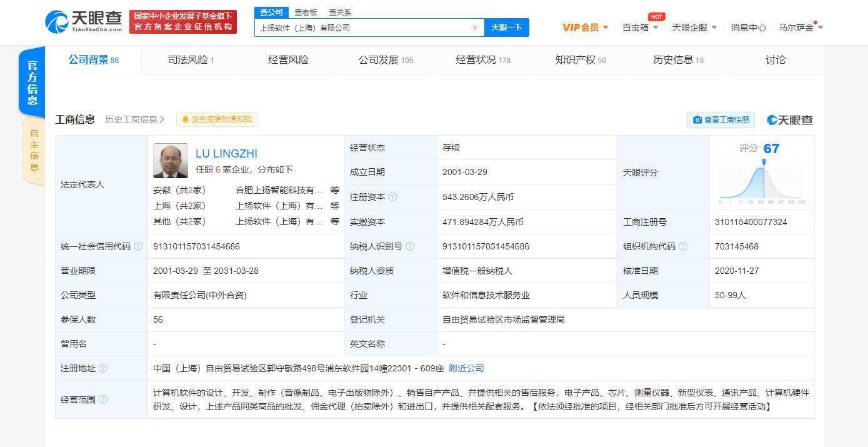Click the 登记机关 value 自由贸易试验区市场监督管理局

click(x=503, y=319)
